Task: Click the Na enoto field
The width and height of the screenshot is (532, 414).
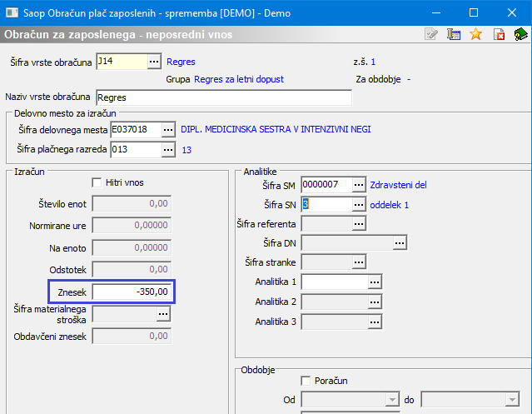Action: 132,247
